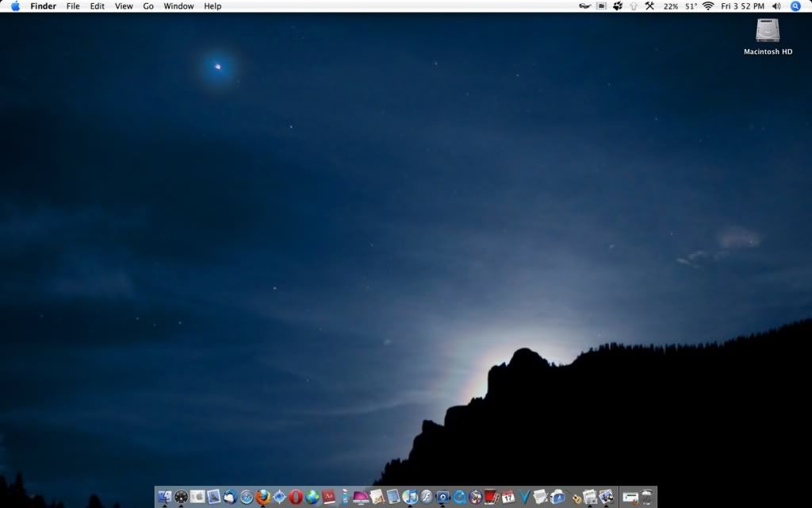Open the Go menu
The height and width of the screenshot is (508, 812).
coord(148,6)
